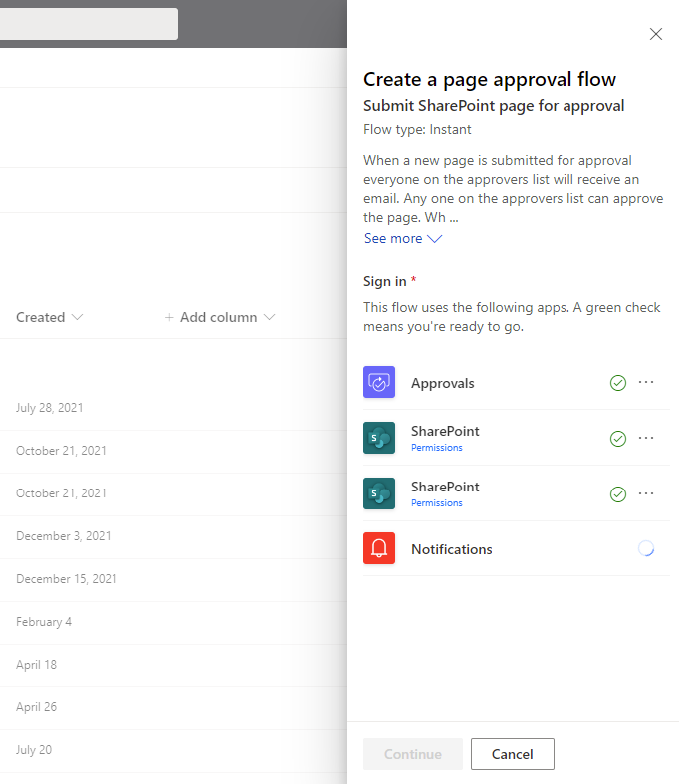Viewport: 679px width, 784px height.
Task: Click the Notifications connection label
Action: (451, 549)
